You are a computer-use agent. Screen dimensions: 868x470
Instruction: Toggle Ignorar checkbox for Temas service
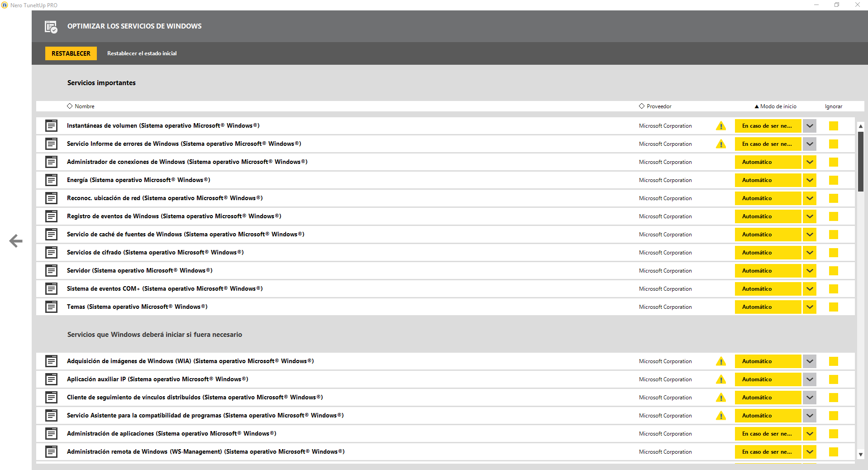pos(834,307)
